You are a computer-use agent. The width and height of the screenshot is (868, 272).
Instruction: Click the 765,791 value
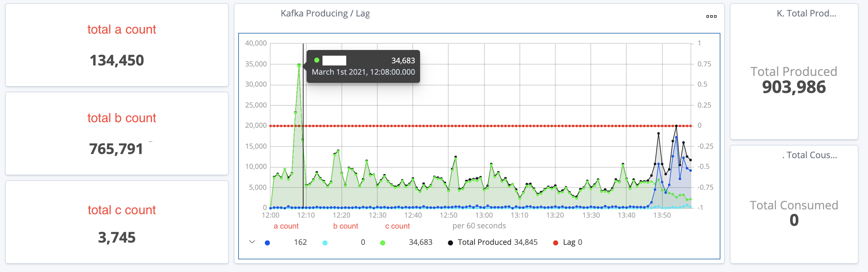coord(116,149)
